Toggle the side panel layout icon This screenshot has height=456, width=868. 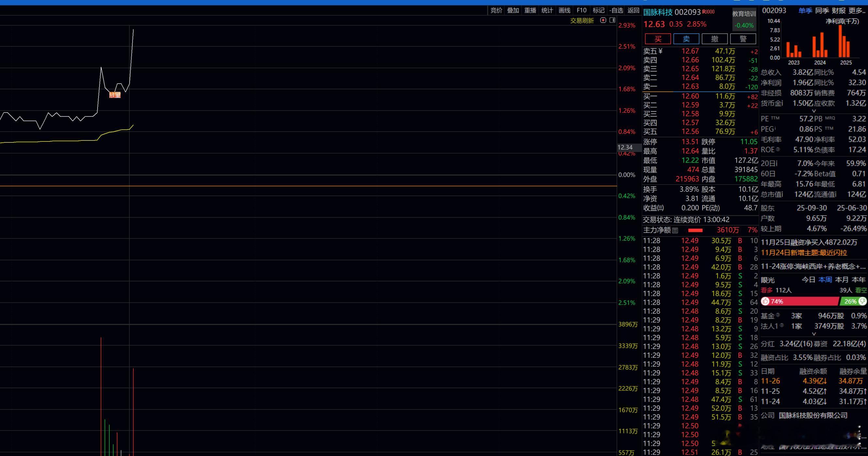pyautogui.click(x=612, y=21)
